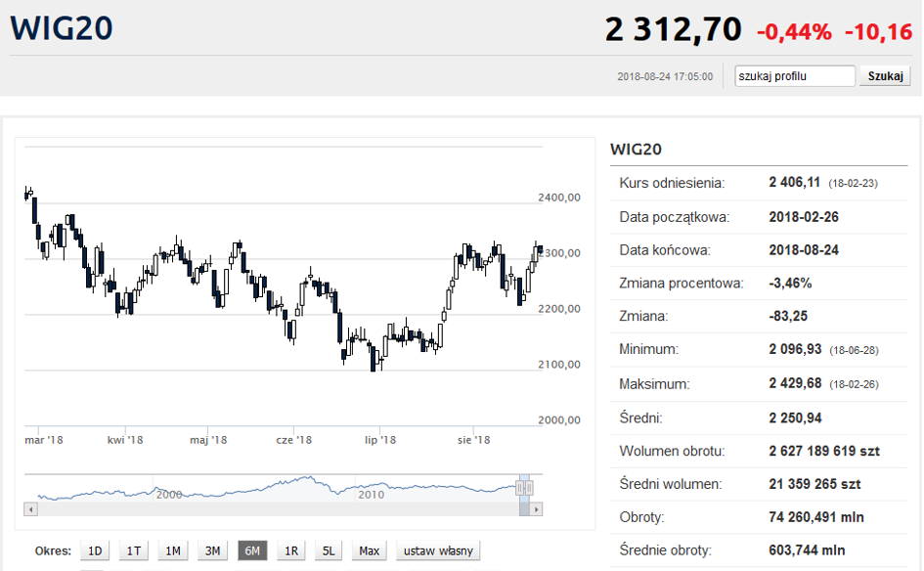Click the Minimum value 2 096,93
924x571 pixels.
click(x=795, y=349)
